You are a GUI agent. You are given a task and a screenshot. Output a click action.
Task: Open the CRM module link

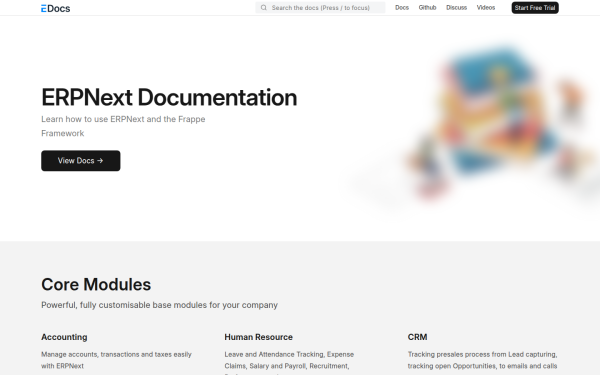(x=417, y=337)
